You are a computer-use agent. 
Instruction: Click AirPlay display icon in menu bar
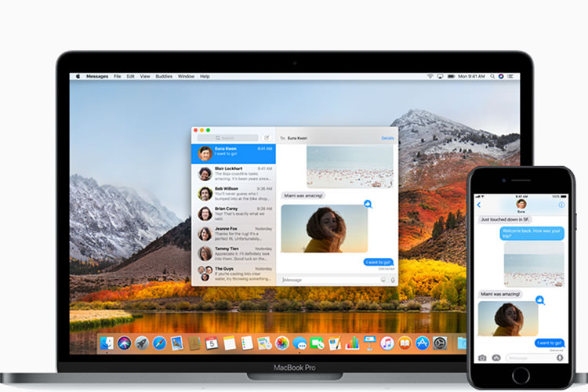click(x=441, y=76)
